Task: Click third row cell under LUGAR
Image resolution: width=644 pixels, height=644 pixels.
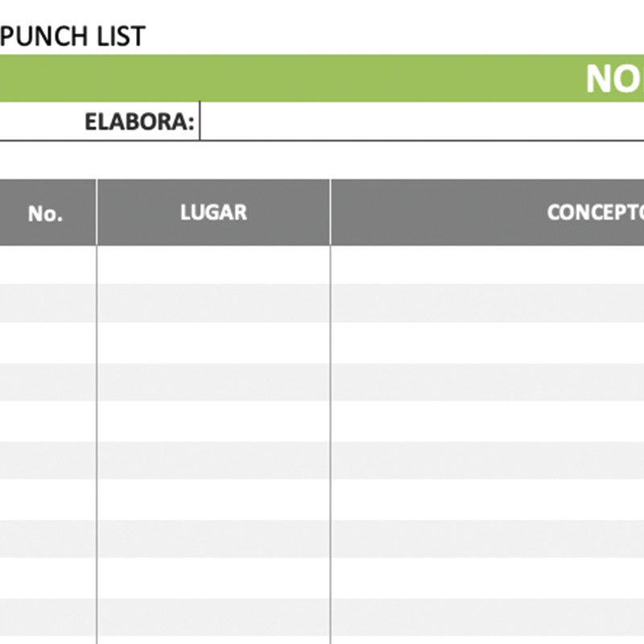Action: point(213,343)
